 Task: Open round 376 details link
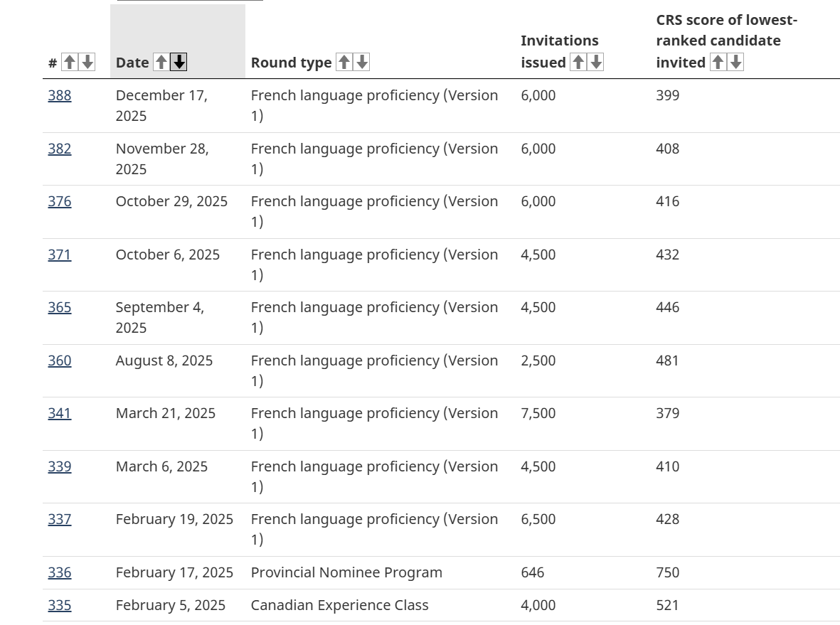pyautogui.click(x=60, y=201)
